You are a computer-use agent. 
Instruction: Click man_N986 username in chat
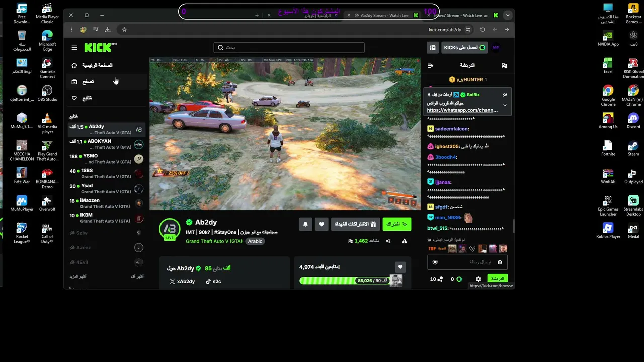tap(448, 218)
